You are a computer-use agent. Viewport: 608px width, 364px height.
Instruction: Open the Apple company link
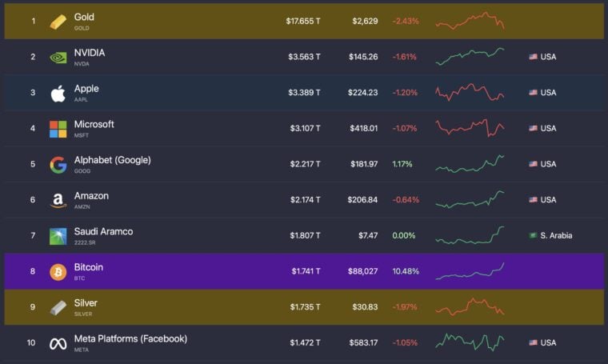coord(86,89)
